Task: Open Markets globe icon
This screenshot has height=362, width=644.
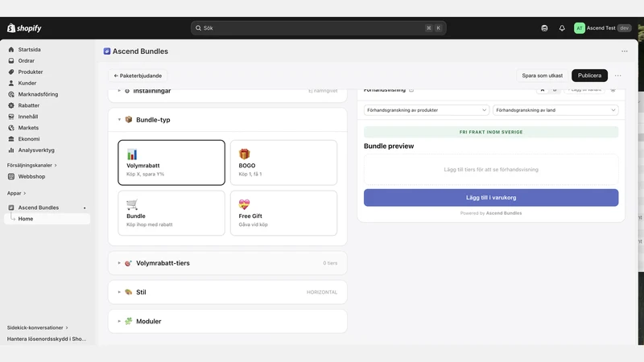Action: (x=11, y=128)
